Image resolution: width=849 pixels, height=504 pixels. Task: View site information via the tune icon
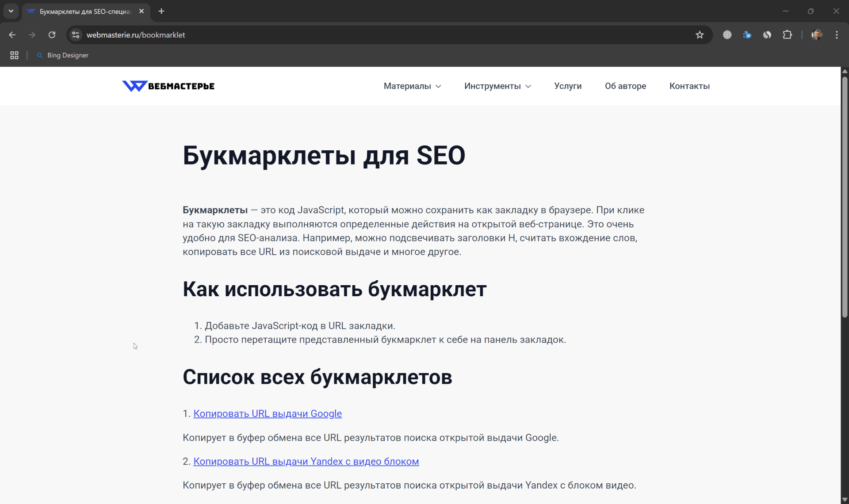pyautogui.click(x=75, y=34)
